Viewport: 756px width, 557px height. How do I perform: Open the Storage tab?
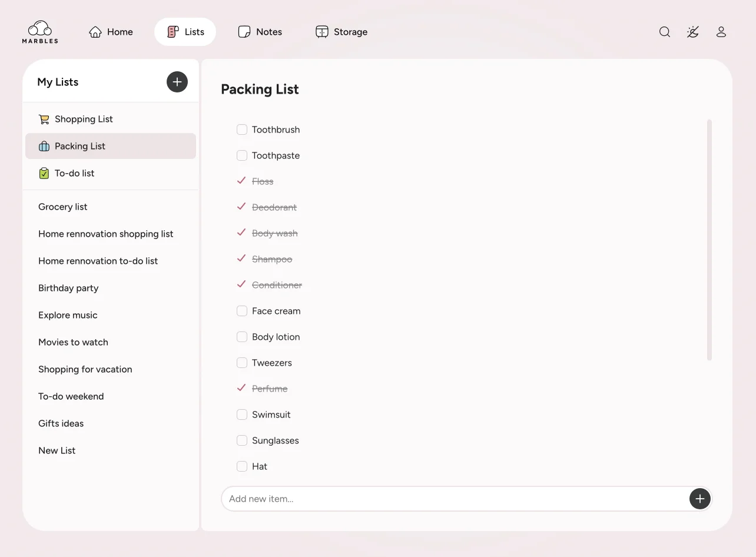click(341, 32)
